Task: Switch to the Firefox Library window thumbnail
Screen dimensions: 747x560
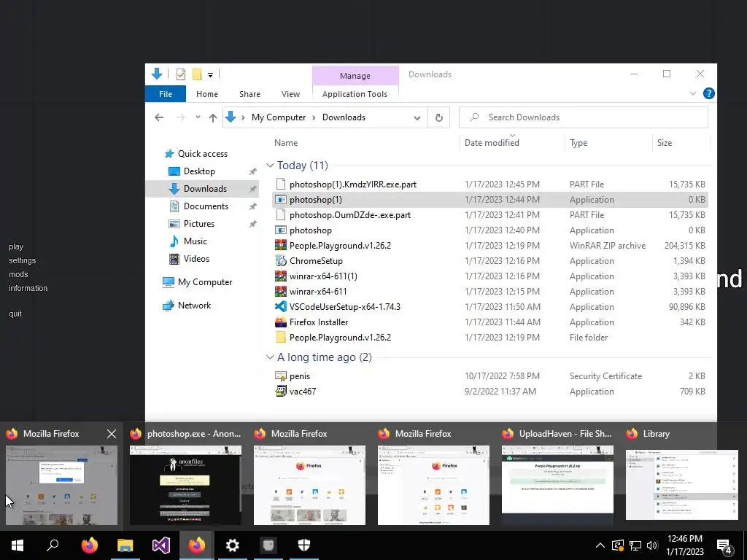Action: (682, 485)
